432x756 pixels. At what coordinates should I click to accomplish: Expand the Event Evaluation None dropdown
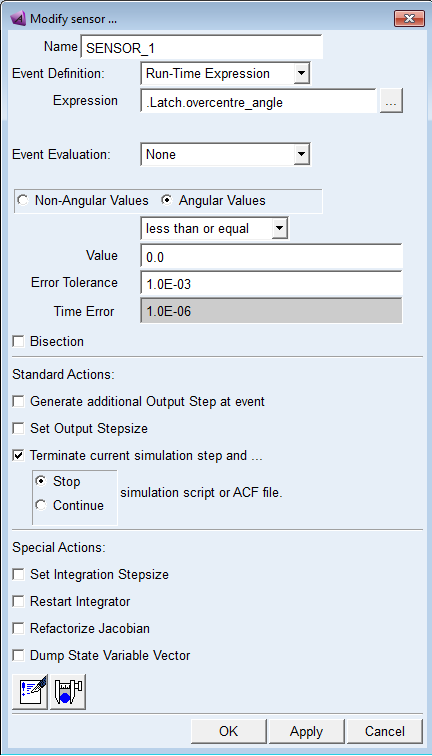pos(226,155)
